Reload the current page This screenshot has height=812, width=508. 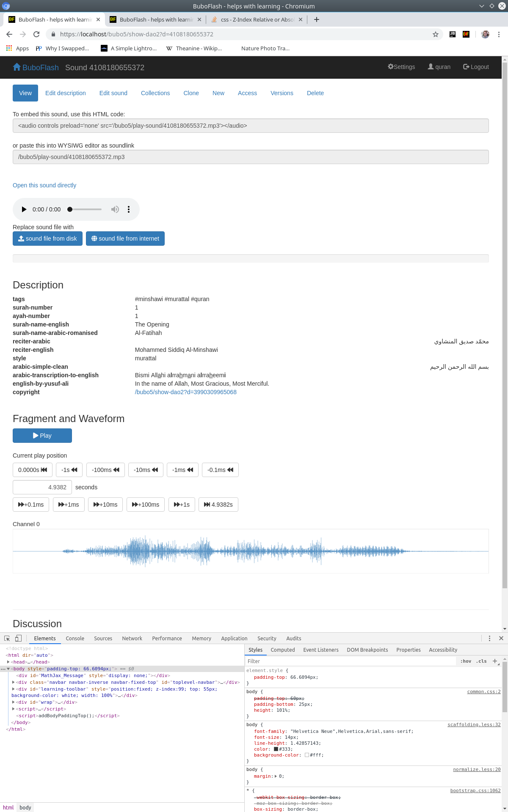(36, 34)
